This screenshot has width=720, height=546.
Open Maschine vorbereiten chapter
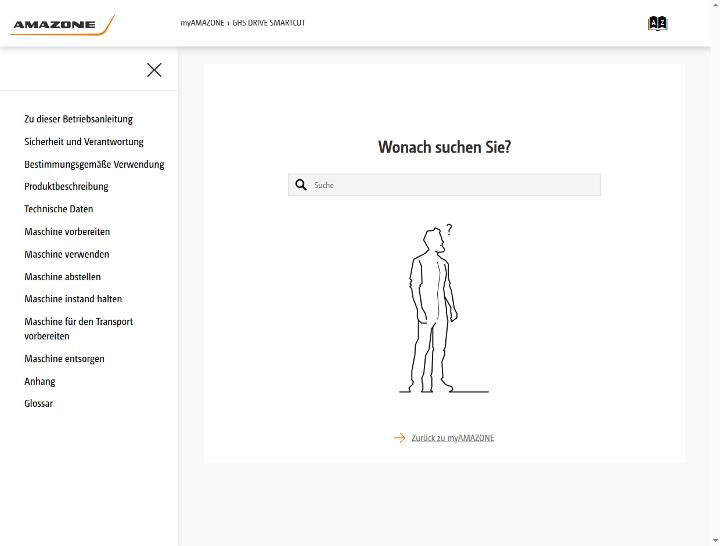(x=67, y=231)
